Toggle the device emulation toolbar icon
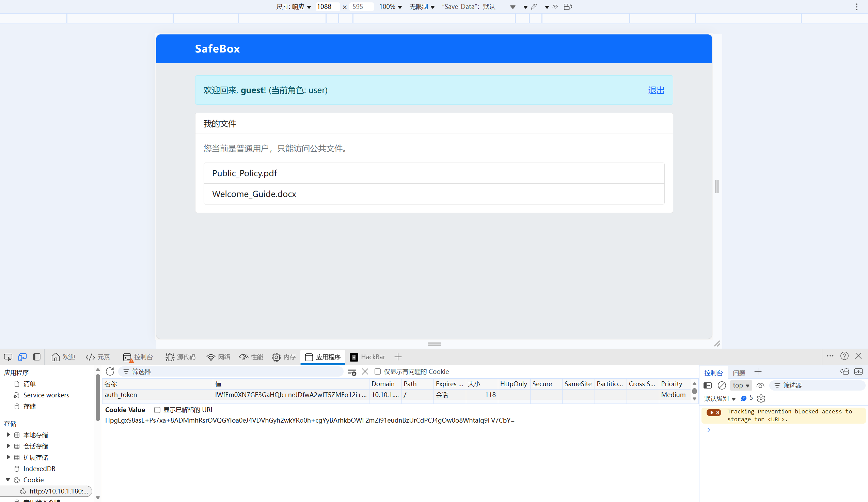Viewport: 868px width, 502px height. (x=22, y=357)
